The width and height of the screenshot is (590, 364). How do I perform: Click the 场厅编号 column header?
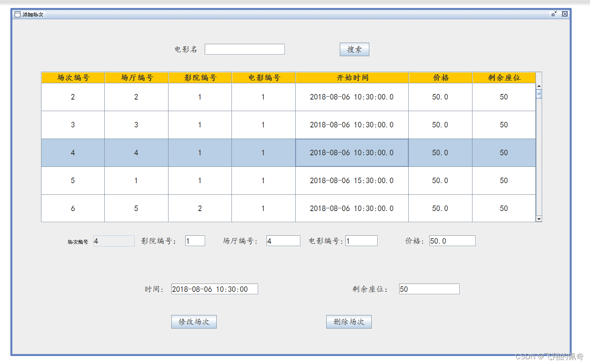pos(137,78)
